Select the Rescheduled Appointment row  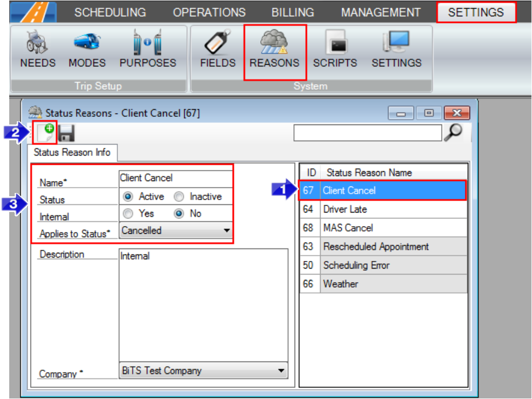(384, 246)
